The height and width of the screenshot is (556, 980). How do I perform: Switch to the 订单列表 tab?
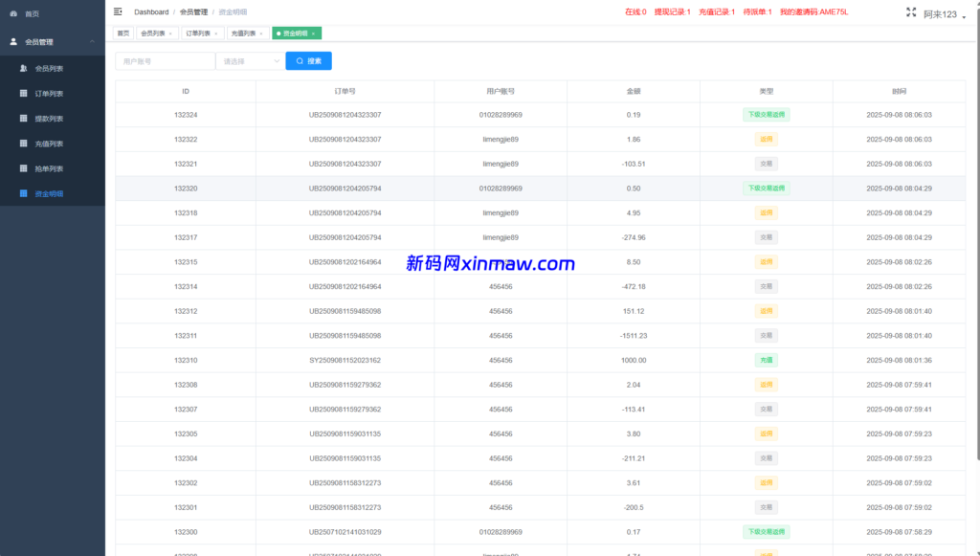click(200, 33)
